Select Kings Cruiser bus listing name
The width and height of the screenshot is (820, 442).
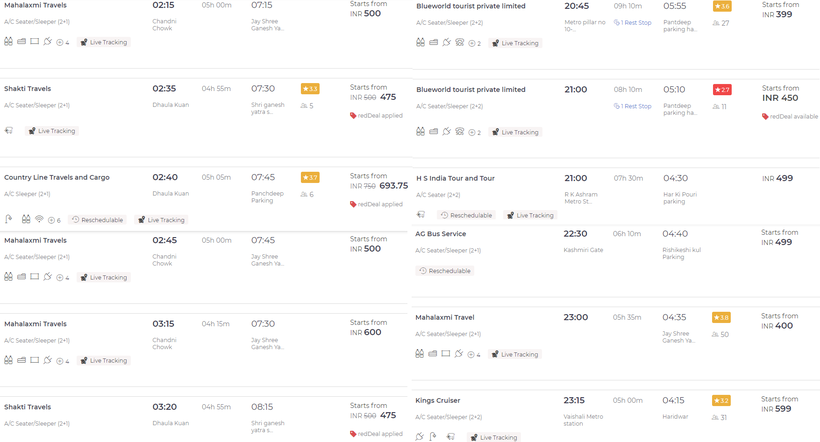click(x=438, y=400)
